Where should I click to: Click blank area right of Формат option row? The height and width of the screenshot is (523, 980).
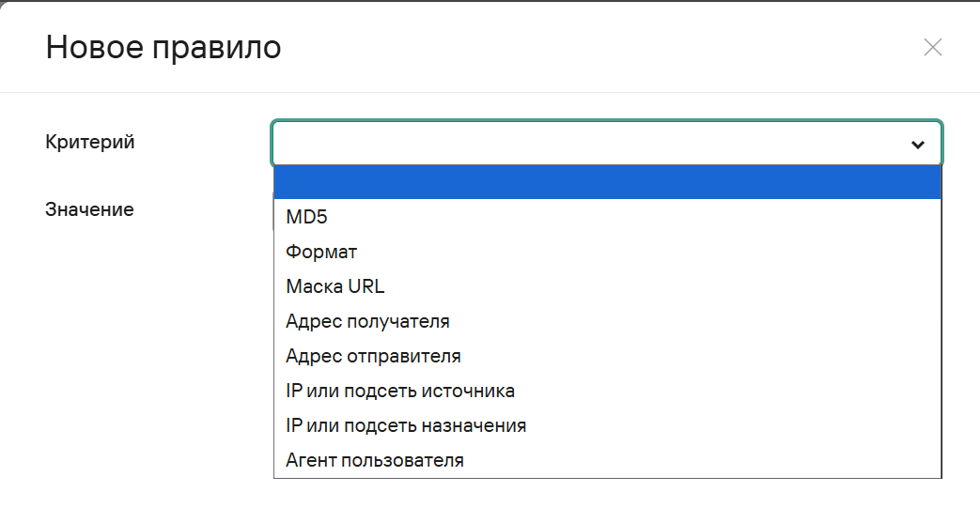tap(658, 252)
